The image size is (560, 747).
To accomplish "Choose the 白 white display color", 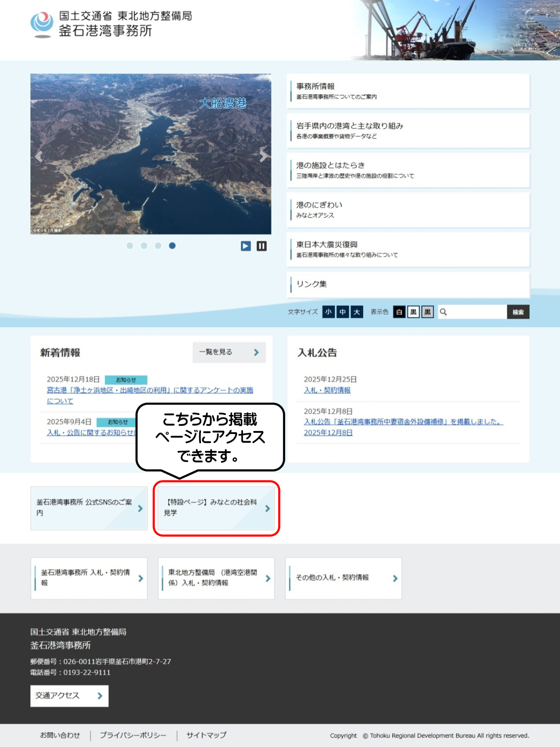I will pos(399,312).
